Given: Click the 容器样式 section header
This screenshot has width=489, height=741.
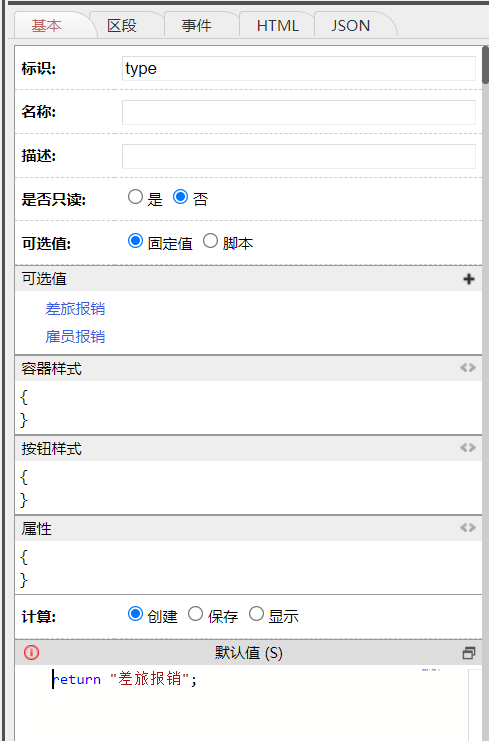Looking at the screenshot, I should (249, 368).
